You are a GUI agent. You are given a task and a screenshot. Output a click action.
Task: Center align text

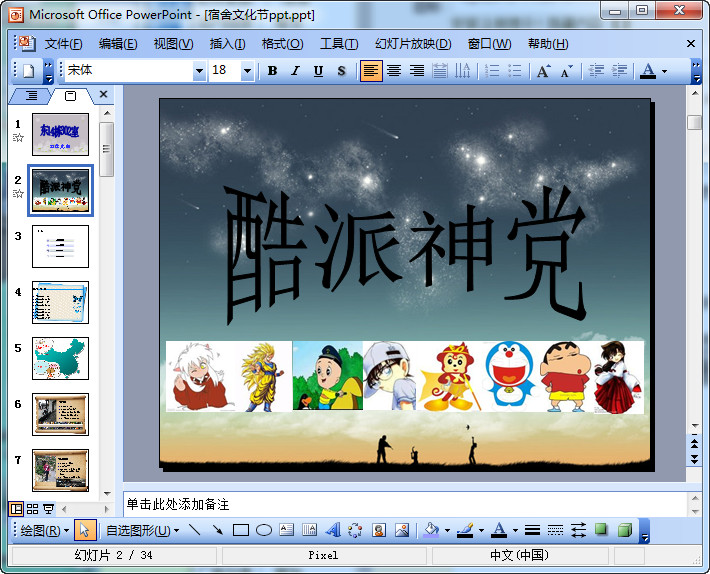coord(394,71)
